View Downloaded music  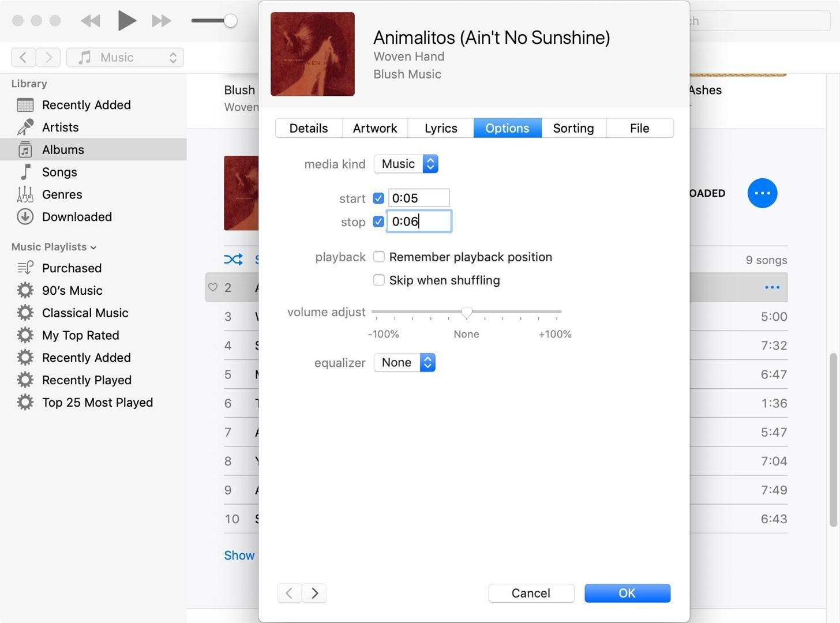(77, 216)
